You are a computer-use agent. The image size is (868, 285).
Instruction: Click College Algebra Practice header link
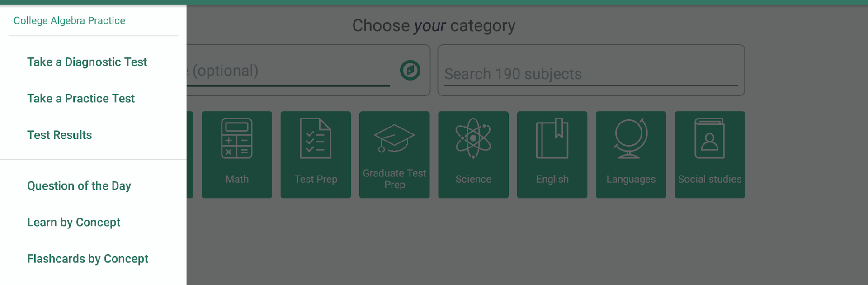(x=69, y=21)
